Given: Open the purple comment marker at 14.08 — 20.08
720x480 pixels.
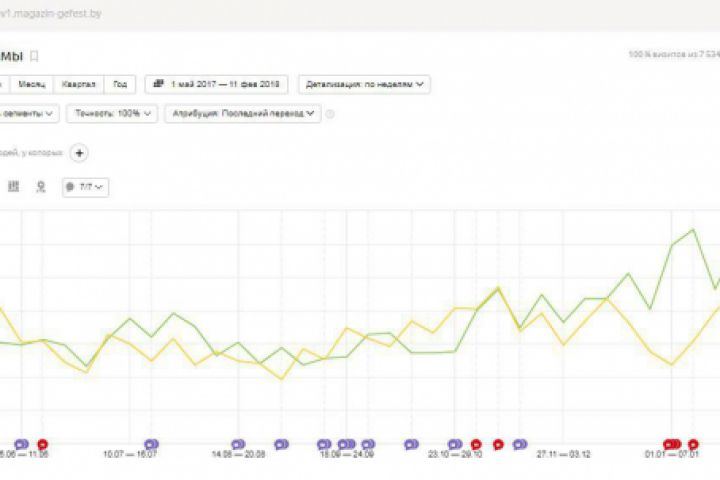Looking at the screenshot, I should (238, 444).
